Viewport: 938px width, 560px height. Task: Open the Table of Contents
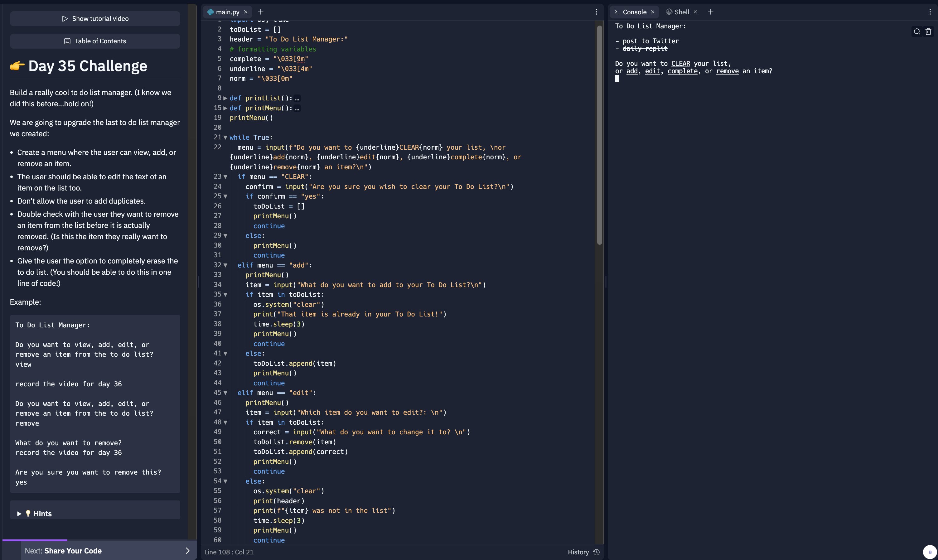pyautogui.click(x=95, y=41)
